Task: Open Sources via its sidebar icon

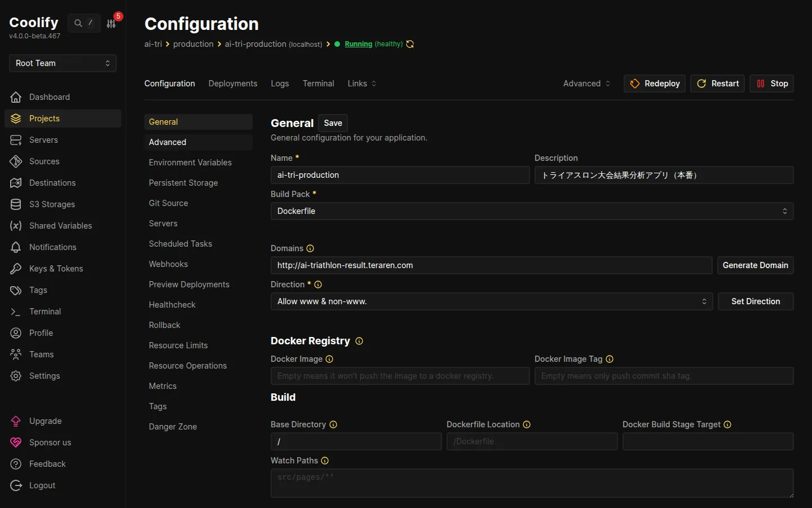Action: pyautogui.click(x=16, y=161)
